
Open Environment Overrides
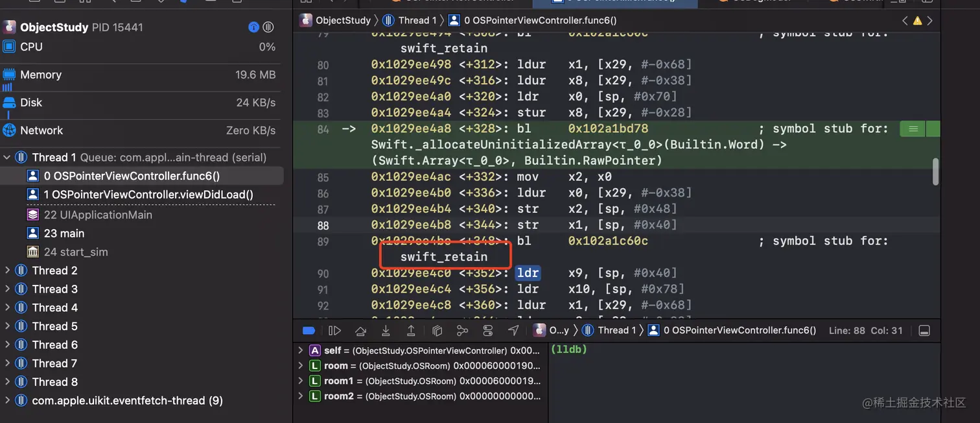pos(488,330)
